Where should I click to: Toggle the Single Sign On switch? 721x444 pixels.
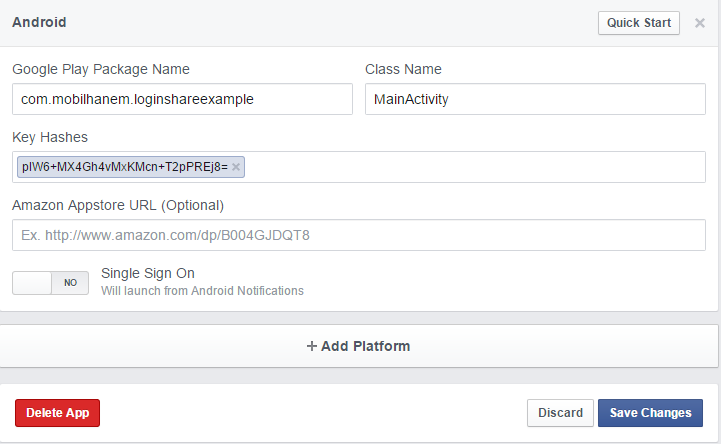click(x=51, y=283)
